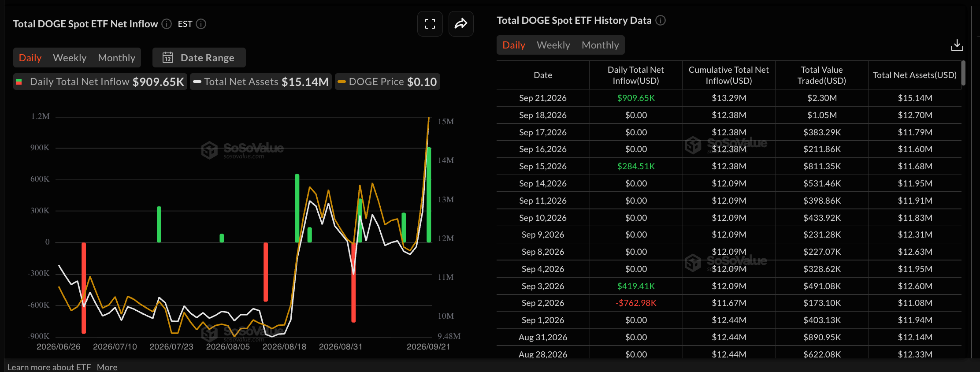The height and width of the screenshot is (372, 980).
Task: Click the $419.41K inflow cell
Action: (636, 286)
